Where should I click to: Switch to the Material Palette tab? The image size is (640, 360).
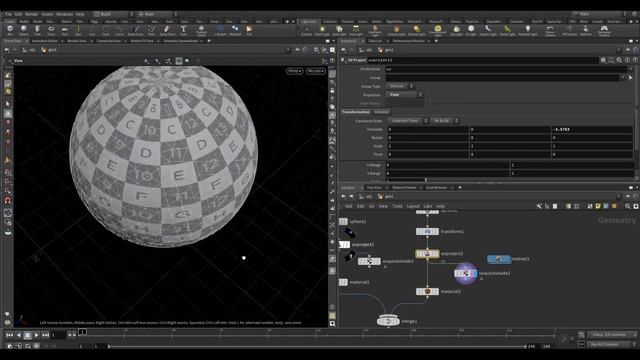coord(404,188)
